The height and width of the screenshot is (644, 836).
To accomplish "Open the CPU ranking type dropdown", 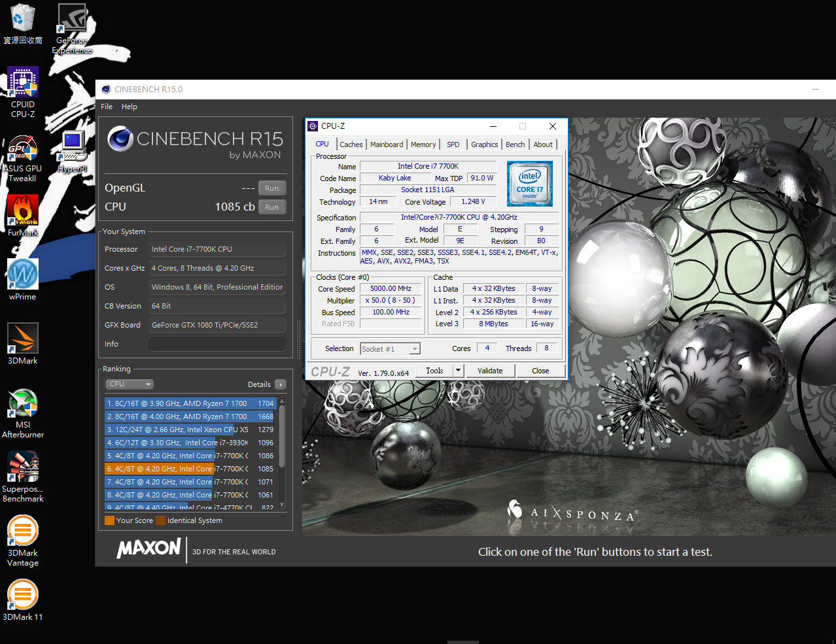I will 130,384.
